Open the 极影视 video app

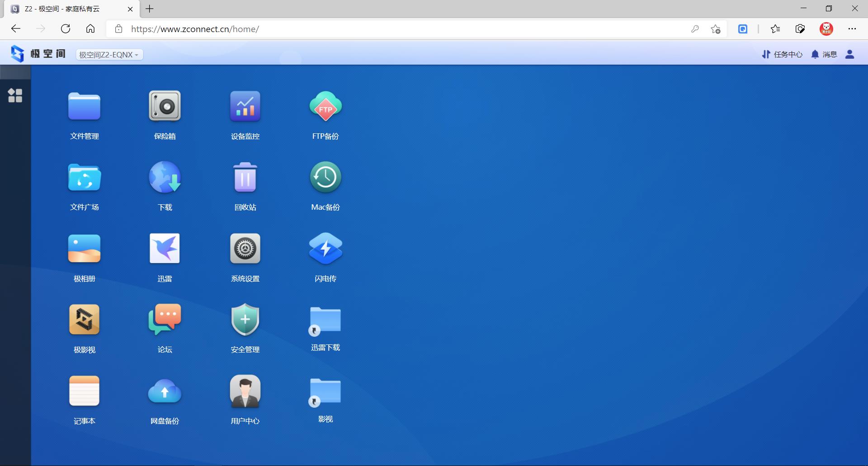(x=84, y=320)
